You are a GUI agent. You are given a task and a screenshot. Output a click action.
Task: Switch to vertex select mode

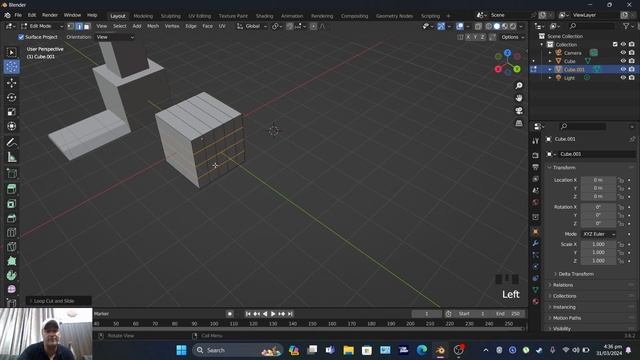(70, 26)
